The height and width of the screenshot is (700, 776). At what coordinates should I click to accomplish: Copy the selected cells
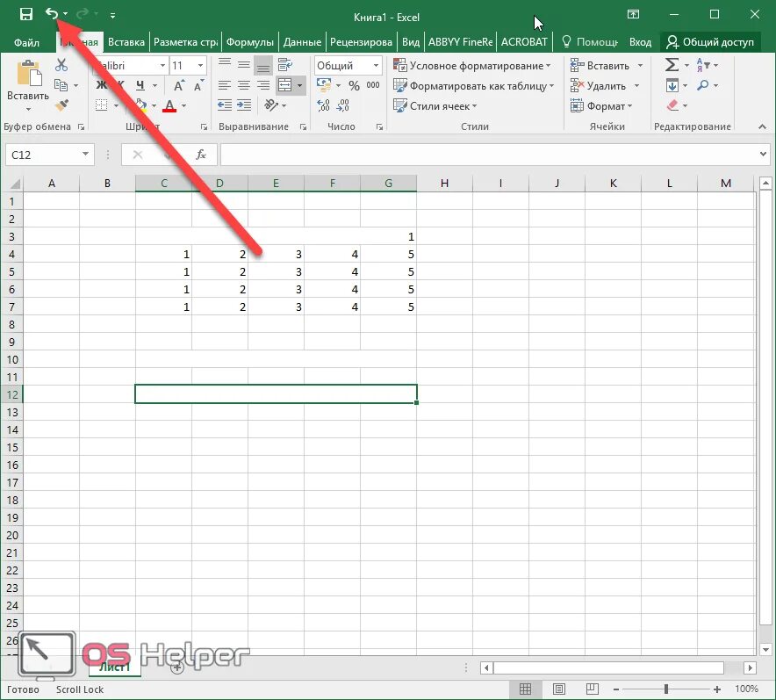point(61,85)
